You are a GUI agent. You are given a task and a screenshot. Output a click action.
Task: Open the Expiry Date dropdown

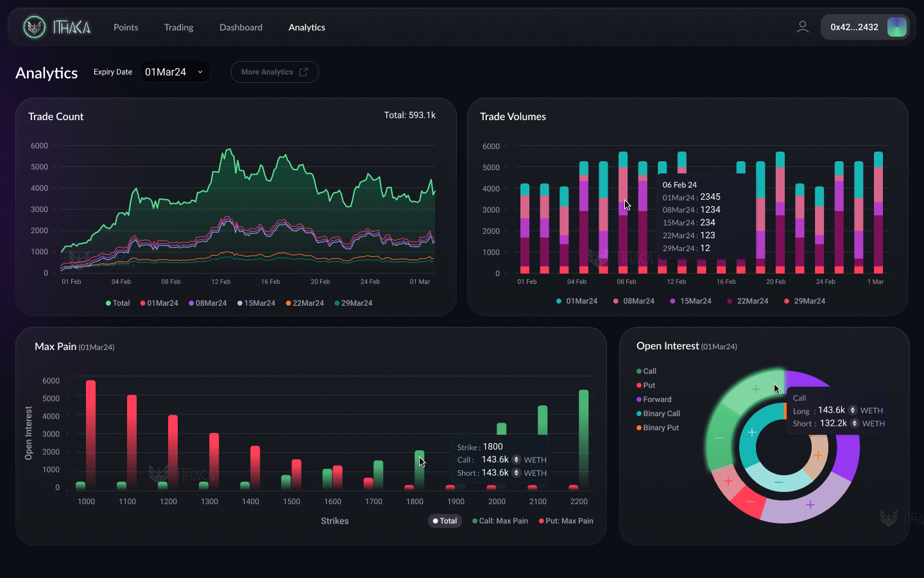click(175, 72)
